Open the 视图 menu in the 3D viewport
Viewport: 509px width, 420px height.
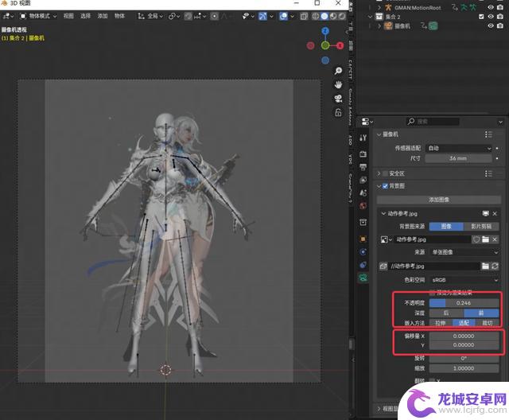(x=68, y=16)
